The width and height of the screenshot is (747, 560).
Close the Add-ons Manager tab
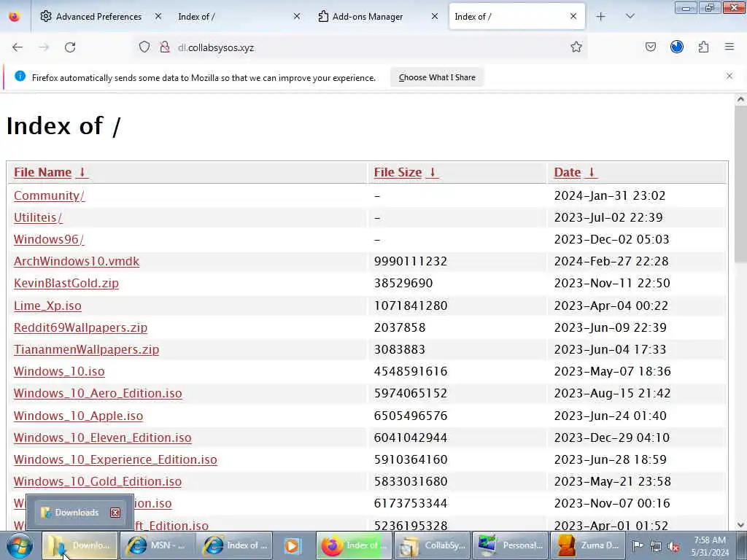(x=435, y=16)
